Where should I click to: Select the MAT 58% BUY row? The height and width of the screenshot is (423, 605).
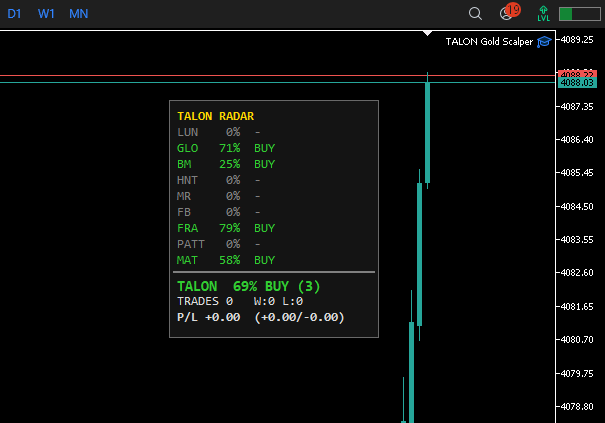226,261
